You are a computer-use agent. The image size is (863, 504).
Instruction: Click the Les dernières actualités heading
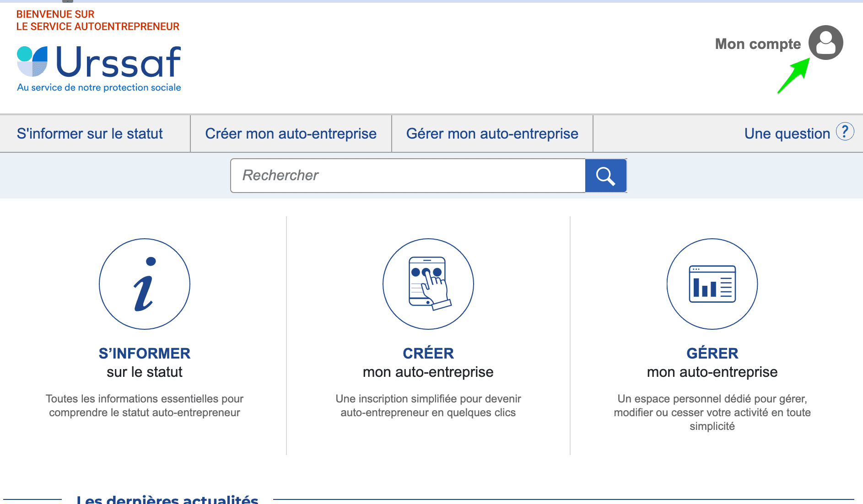167,499
